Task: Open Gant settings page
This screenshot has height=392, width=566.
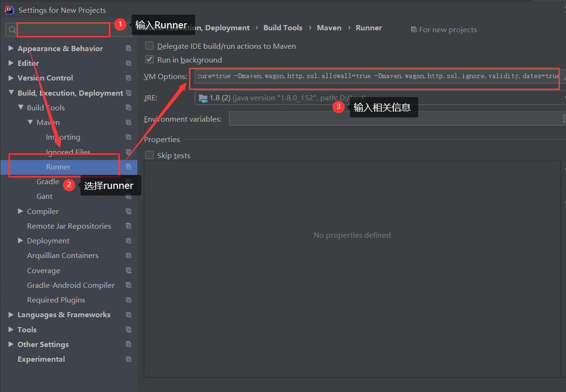Action: 45,196
